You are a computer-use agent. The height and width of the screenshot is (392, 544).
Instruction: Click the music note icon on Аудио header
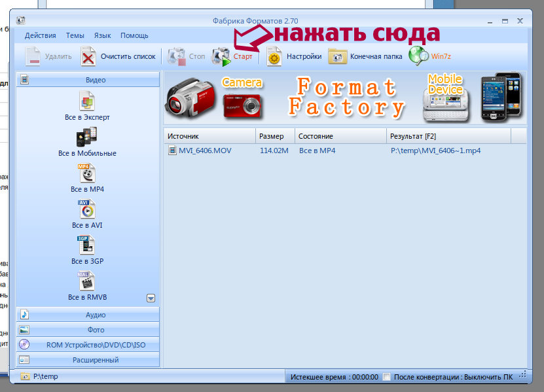[x=24, y=314]
